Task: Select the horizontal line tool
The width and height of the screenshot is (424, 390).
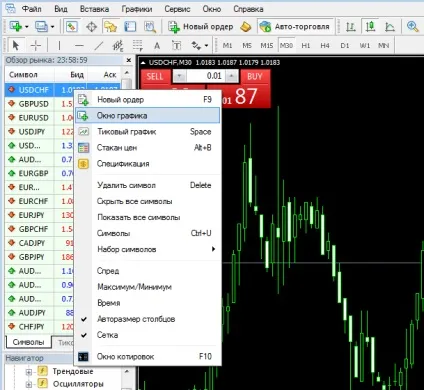Action: (x=79, y=45)
